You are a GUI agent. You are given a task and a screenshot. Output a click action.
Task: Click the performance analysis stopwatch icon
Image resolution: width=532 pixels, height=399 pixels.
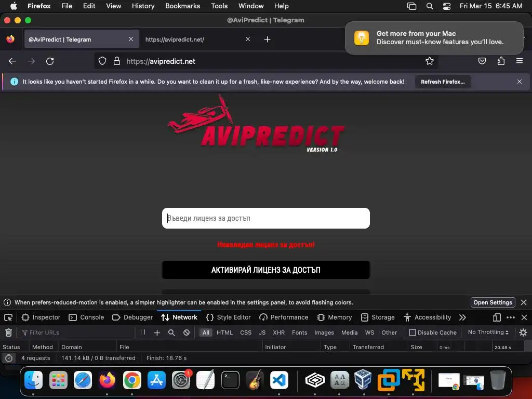click(9, 358)
